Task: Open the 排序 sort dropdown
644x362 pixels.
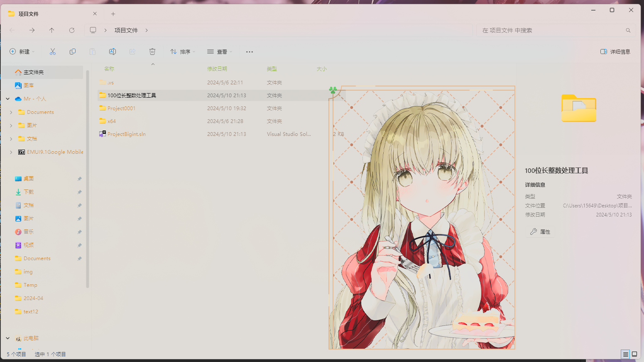Action: point(182,52)
